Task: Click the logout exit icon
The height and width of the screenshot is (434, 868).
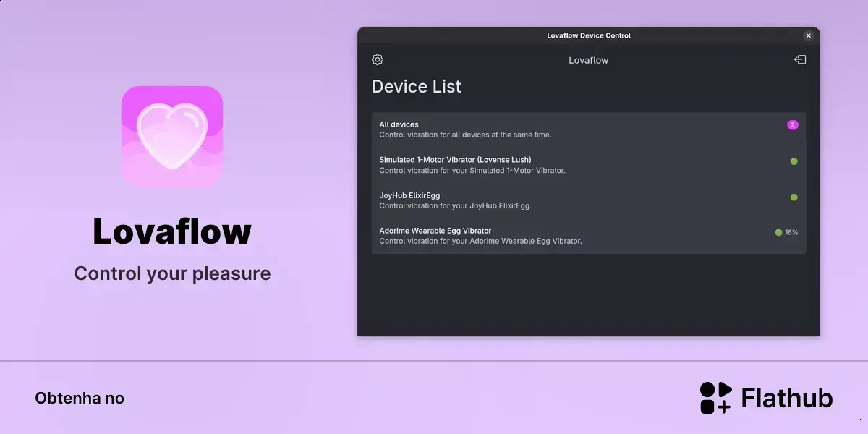Action: (800, 59)
